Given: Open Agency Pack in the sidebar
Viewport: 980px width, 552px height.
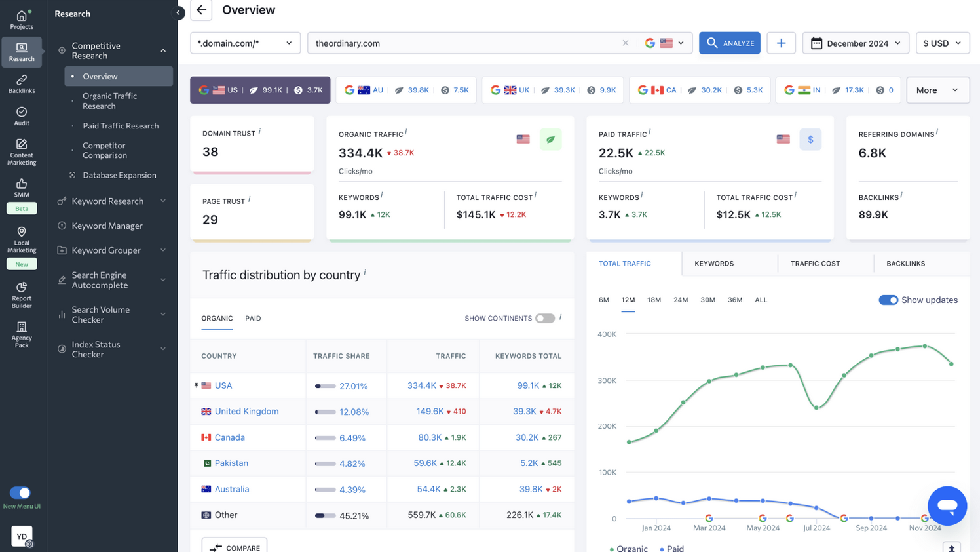Looking at the screenshot, I should click(x=22, y=334).
